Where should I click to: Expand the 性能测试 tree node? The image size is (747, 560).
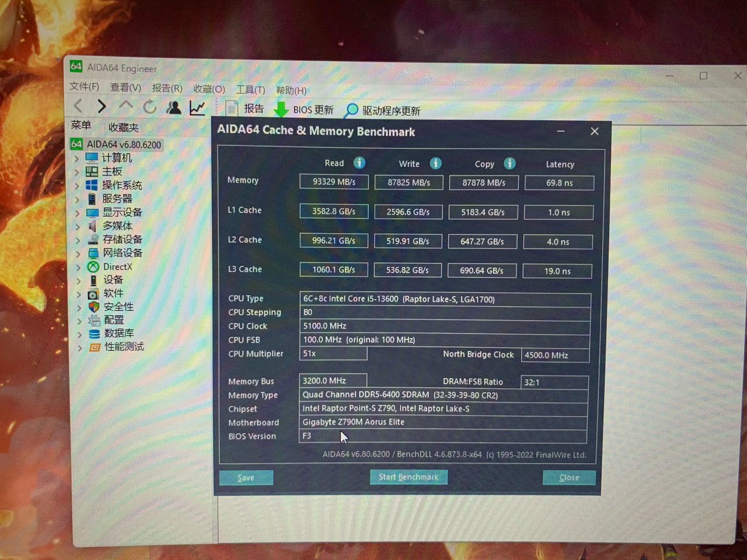[79, 347]
